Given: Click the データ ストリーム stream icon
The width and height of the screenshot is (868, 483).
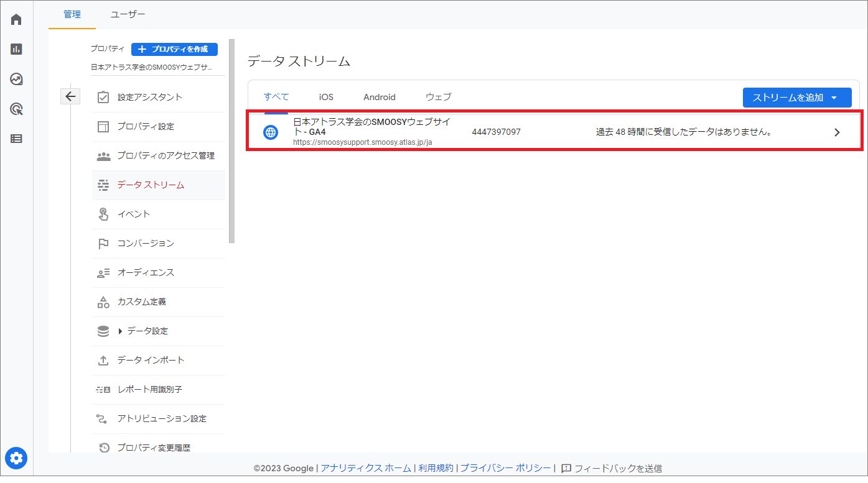Looking at the screenshot, I should click(x=103, y=185).
